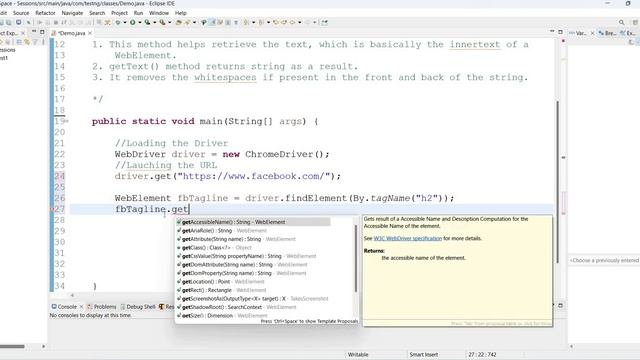This screenshot has height=360, width=640.
Task: Open the Run menu
Action: click(x=138, y=13)
